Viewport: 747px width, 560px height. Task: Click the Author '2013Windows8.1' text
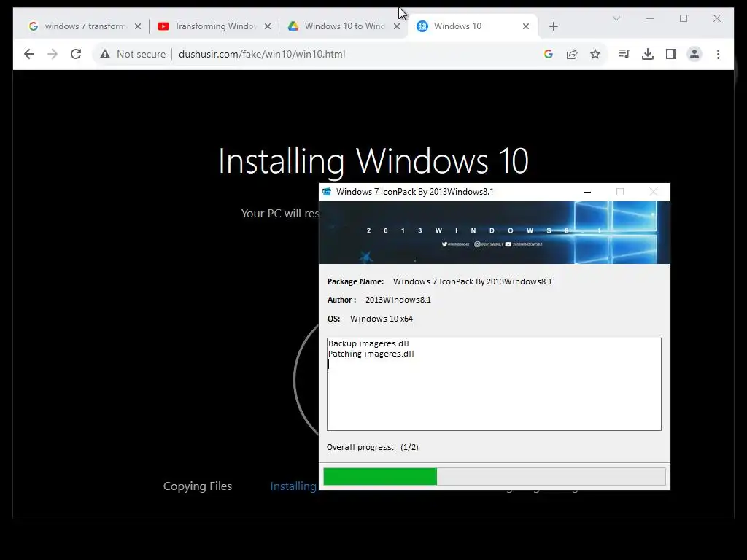(x=398, y=300)
